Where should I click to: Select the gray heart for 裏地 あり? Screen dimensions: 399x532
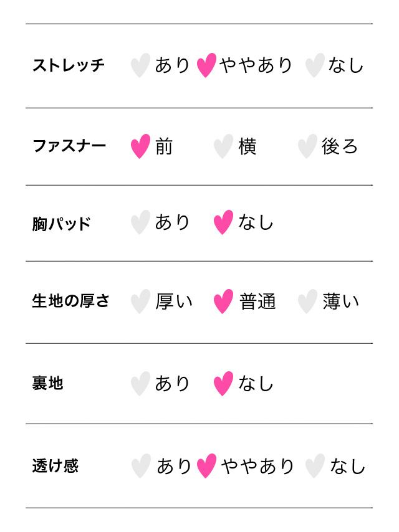click(141, 384)
